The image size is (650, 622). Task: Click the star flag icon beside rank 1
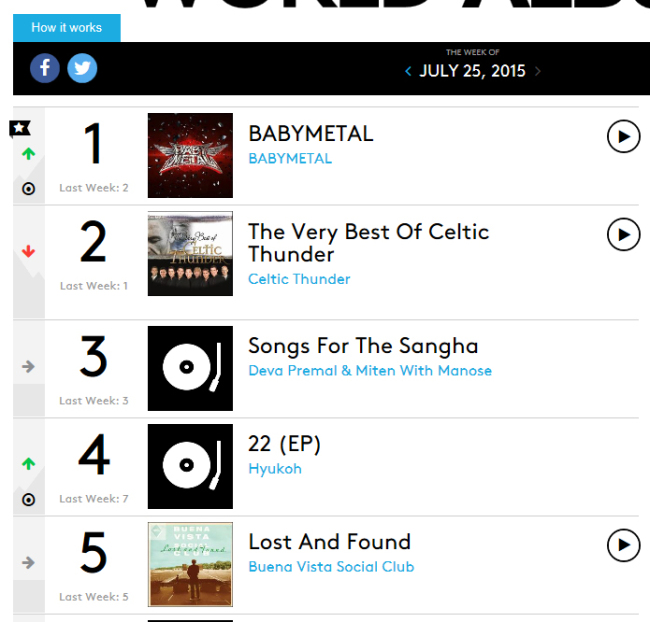pyautogui.click(x=20, y=129)
